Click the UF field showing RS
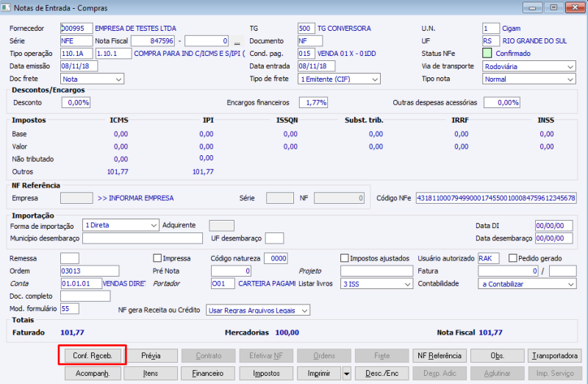 [x=491, y=41]
